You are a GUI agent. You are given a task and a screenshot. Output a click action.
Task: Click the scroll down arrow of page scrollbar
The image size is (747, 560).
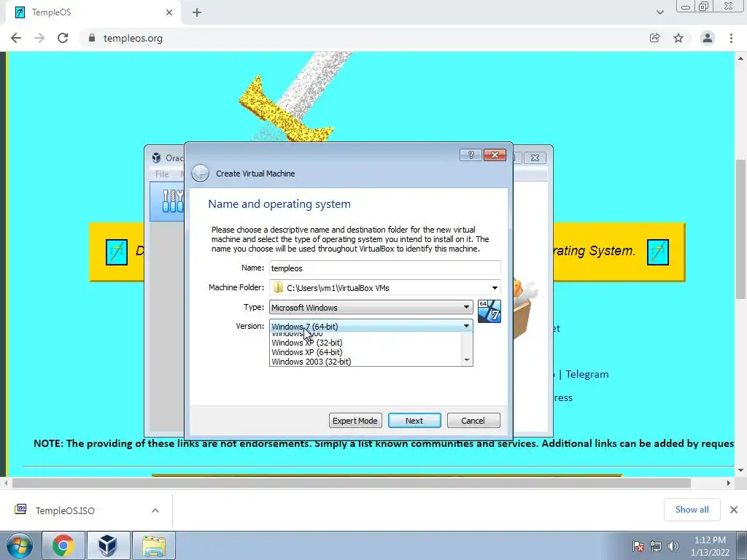tap(740, 470)
